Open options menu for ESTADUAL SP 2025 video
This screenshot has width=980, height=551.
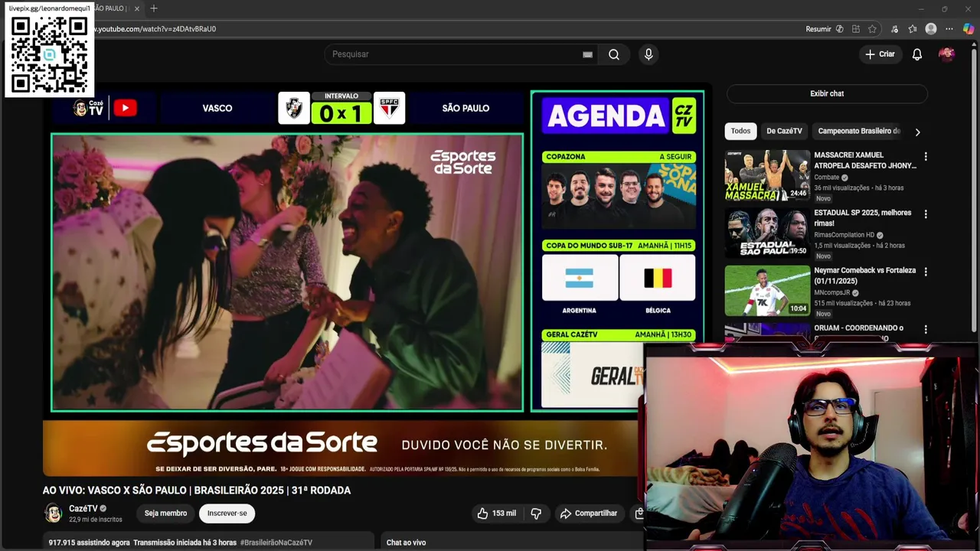tap(925, 214)
